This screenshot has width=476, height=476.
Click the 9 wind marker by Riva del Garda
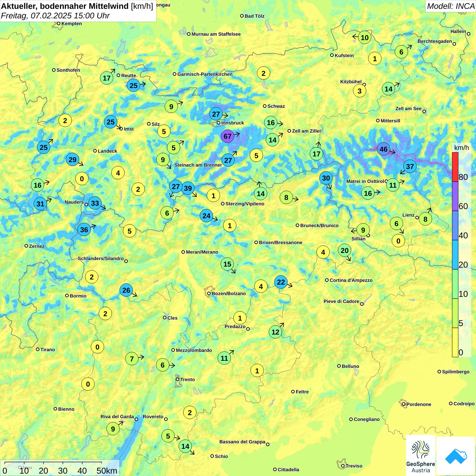[x=113, y=429]
